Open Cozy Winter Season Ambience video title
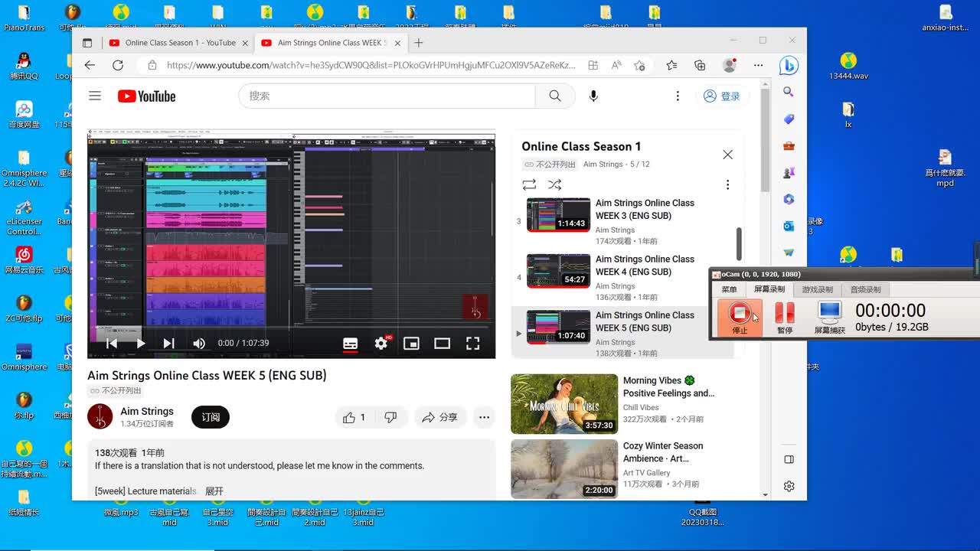 pos(663,452)
